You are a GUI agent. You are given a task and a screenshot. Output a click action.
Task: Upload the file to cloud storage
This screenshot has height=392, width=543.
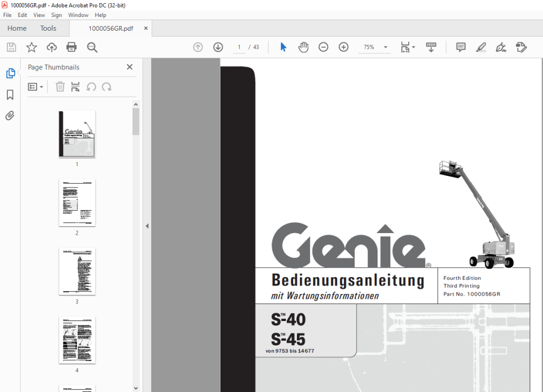[x=51, y=47]
